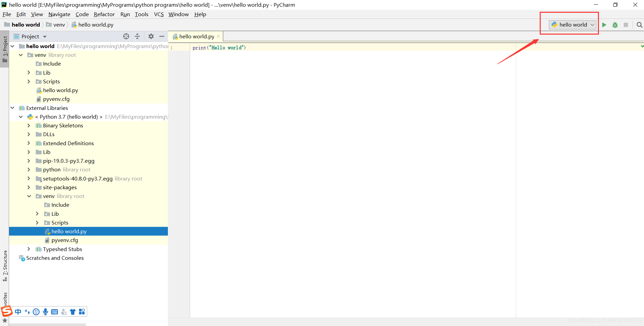The width and height of the screenshot is (644, 326).
Task: Click venv breadcrumb in navigation bar
Action: pyautogui.click(x=56, y=25)
